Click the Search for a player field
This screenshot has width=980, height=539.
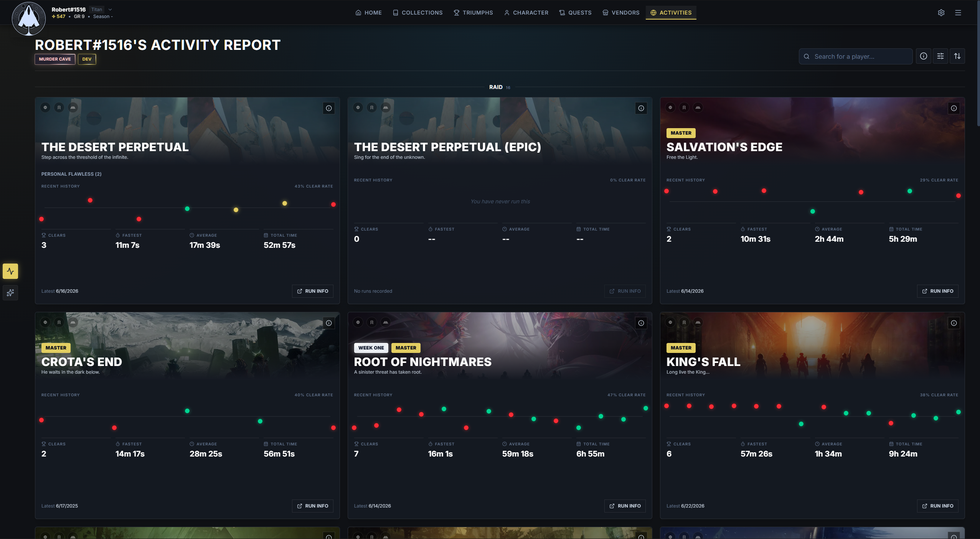(856, 56)
